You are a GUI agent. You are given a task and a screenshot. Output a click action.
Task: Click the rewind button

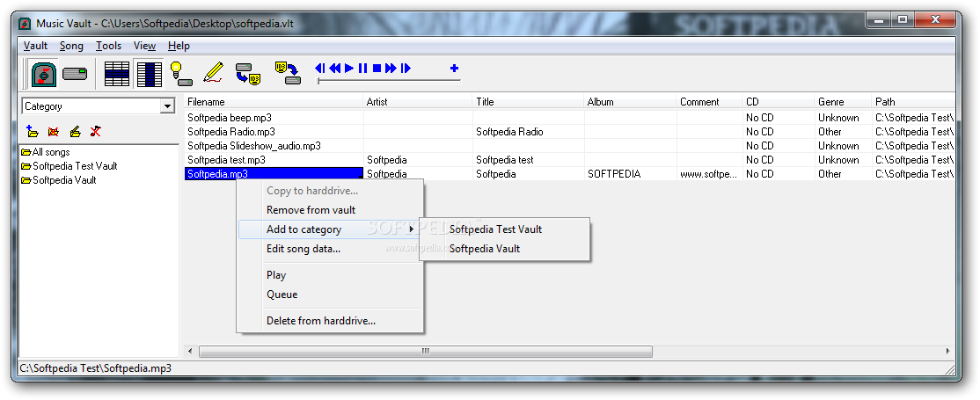[335, 68]
